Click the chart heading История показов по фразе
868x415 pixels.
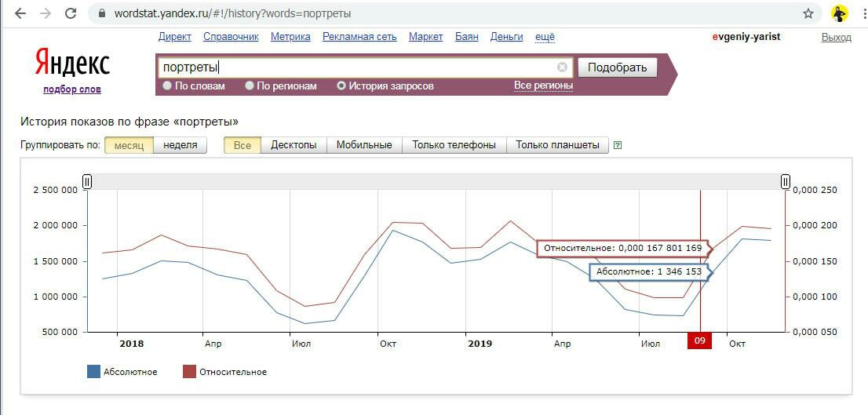130,121
